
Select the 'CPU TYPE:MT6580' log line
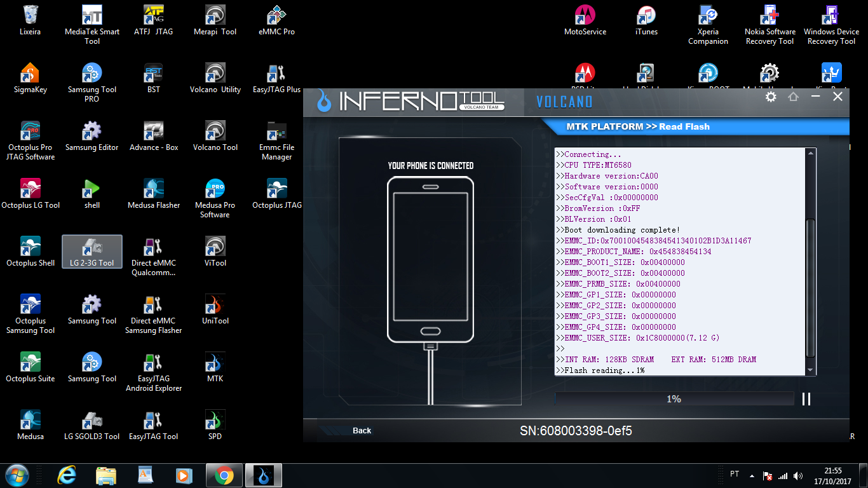[x=593, y=165]
